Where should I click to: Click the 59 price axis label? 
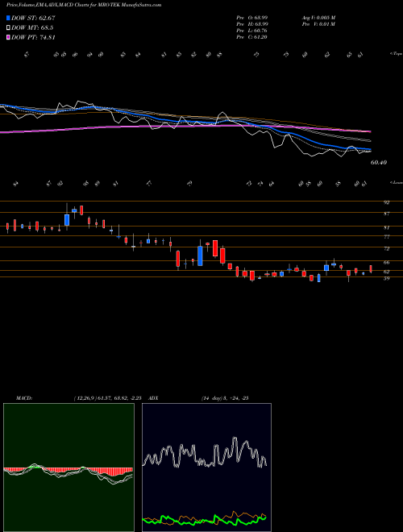coord(386,278)
